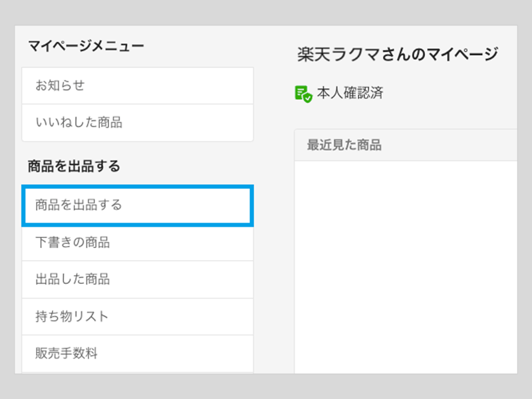532x399 pixels.
Task: Click the green 本人確認済 verification icon
Action: 303,93
